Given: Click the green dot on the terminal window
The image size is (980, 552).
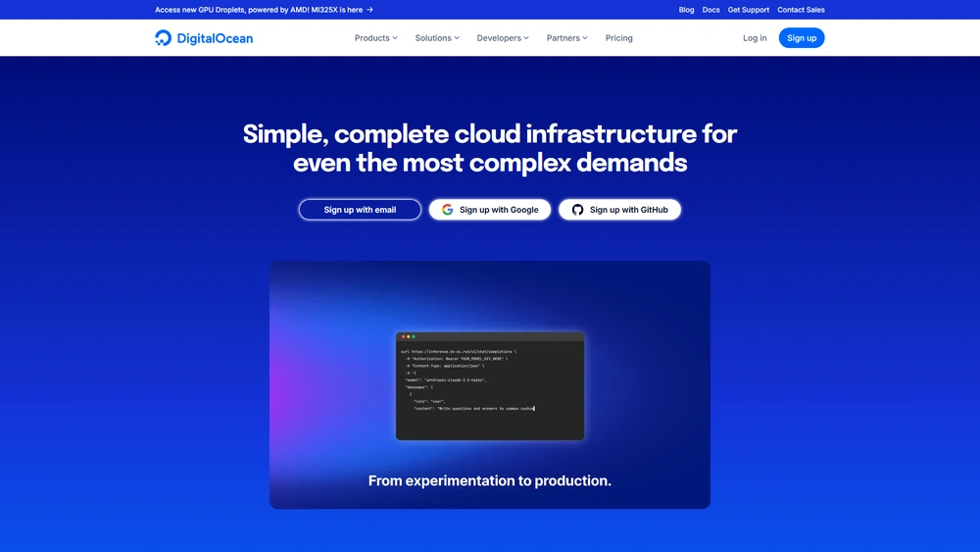Looking at the screenshot, I should point(414,336).
